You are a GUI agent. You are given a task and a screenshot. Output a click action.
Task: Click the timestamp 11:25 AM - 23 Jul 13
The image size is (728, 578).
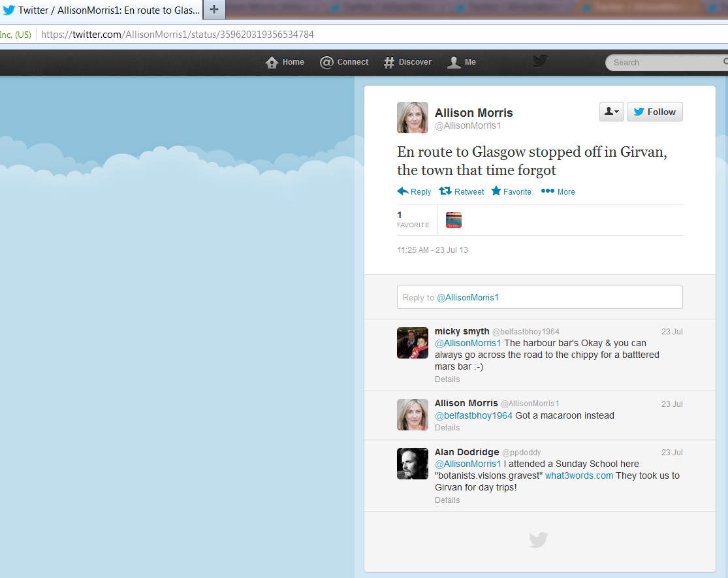[432, 249]
